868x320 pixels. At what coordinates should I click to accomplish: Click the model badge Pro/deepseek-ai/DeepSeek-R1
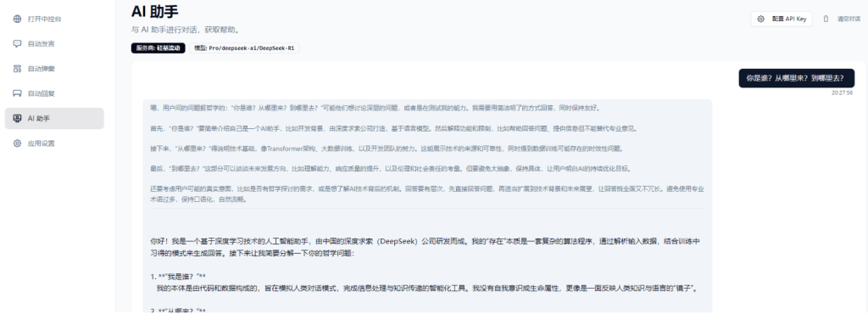coord(244,48)
